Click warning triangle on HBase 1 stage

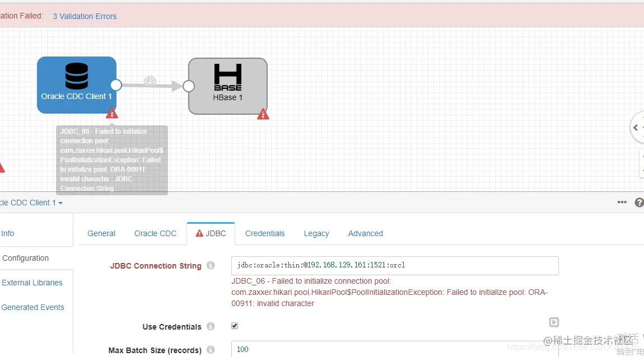click(x=263, y=114)
